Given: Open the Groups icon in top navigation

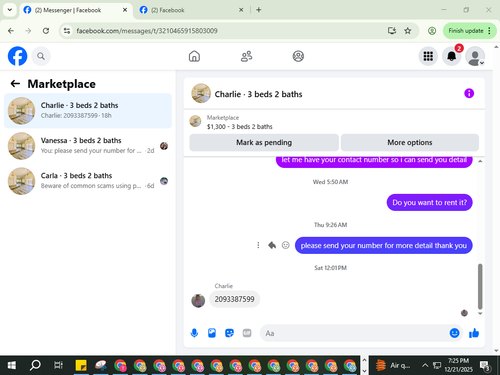Looking at the screenshot, I should [x=298, y=56].
